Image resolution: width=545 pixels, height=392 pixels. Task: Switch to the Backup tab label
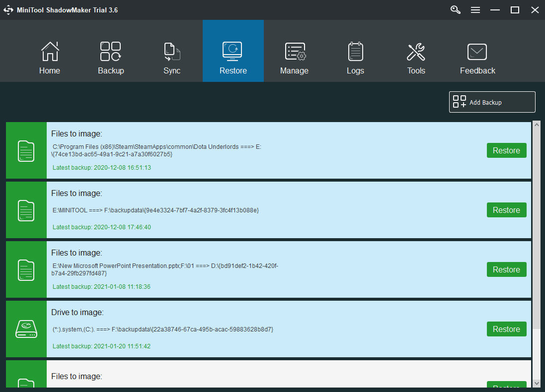pos(111,70)
